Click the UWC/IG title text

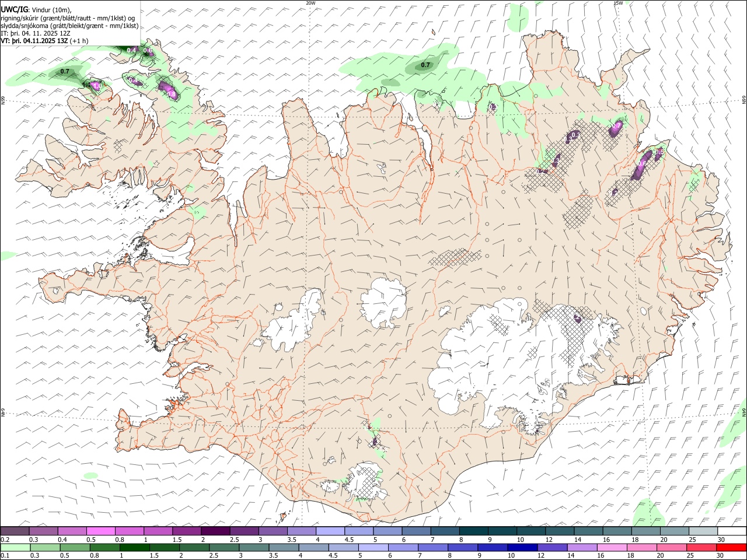pyautogui.click(x=15, y=10)
